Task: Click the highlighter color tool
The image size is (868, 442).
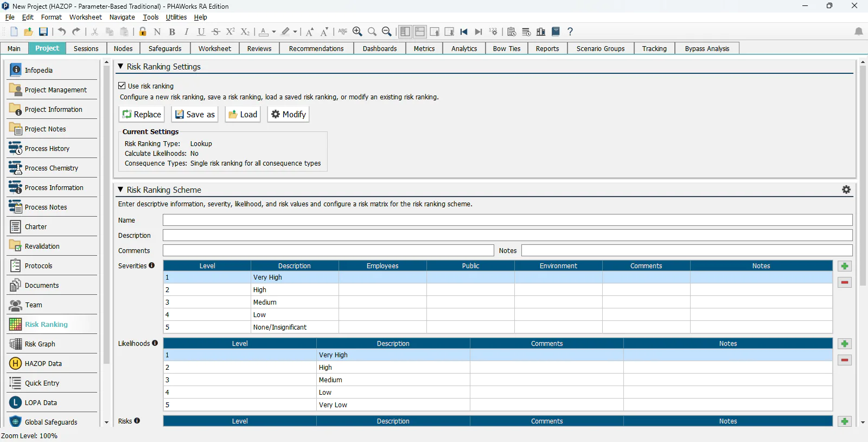Action: pos(286,31)
